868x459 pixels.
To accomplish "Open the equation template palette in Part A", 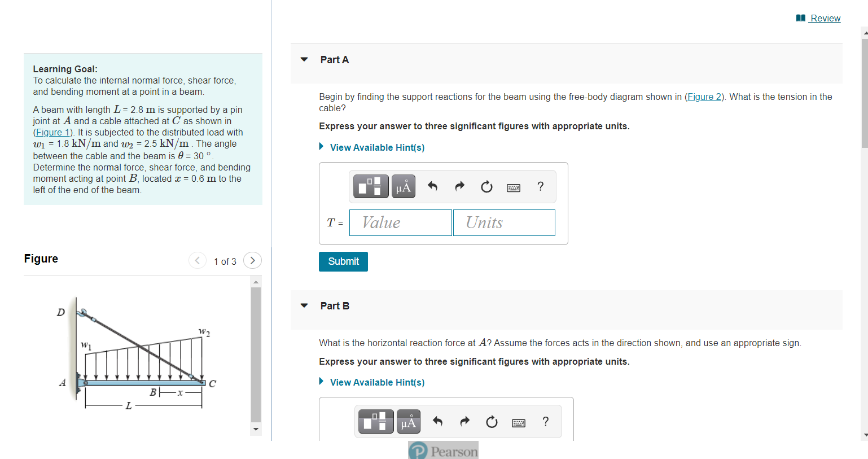I will [370, 186].
